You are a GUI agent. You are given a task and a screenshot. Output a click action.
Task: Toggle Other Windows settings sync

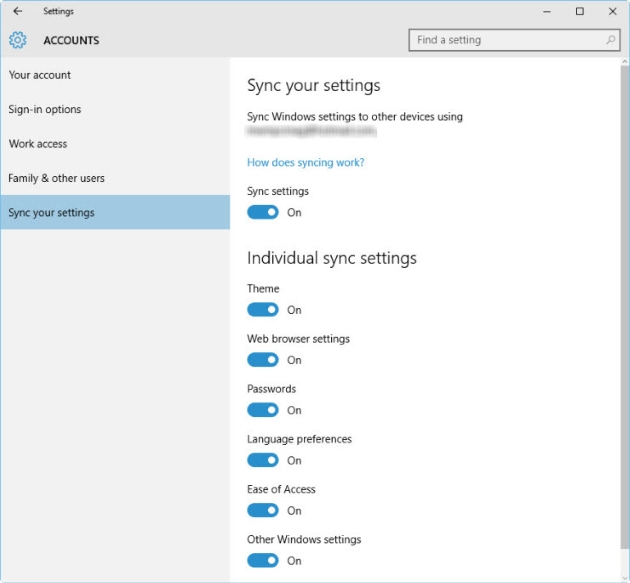click(263, 560)
